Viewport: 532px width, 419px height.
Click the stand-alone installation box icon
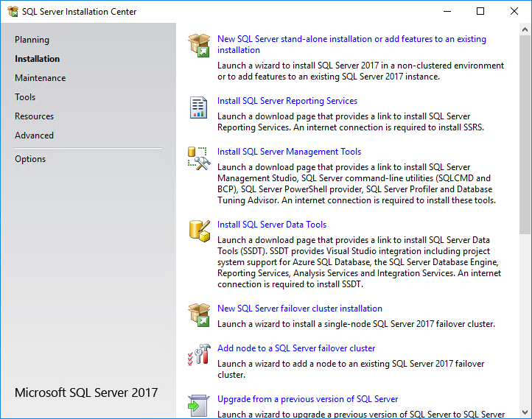click(199, 46)
